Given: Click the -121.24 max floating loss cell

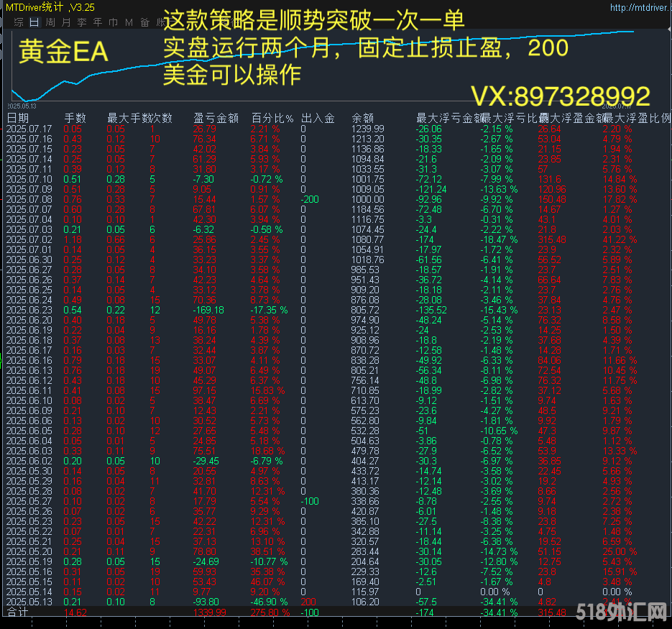Looking at the screenshot, I should click(431, 190).
